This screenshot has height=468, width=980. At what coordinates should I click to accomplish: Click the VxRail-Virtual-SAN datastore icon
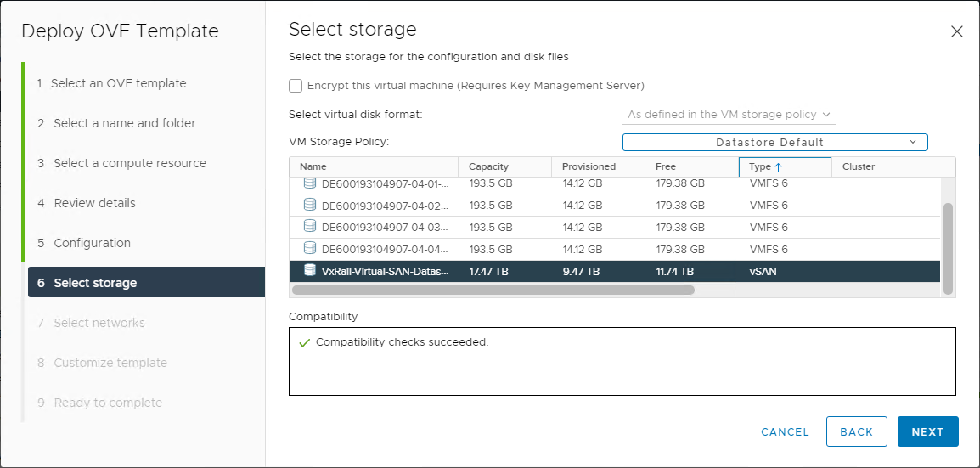(309, 270)
